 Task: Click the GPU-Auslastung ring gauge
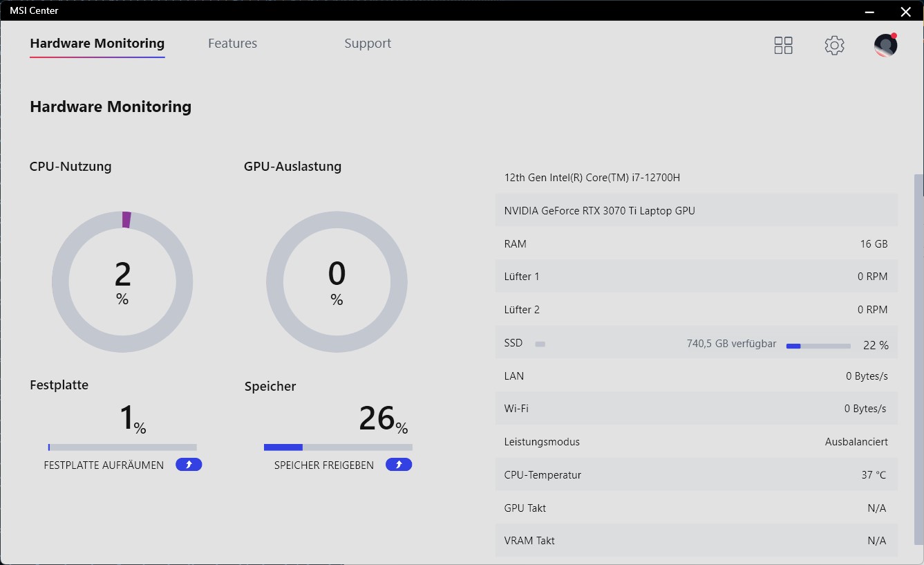pos(337,282)
